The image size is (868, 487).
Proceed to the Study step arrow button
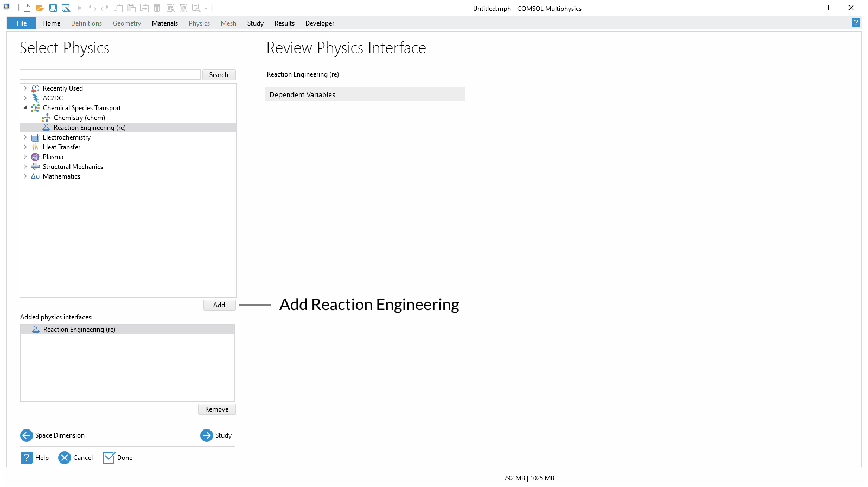pyautogui.click(x=216, y=435)
